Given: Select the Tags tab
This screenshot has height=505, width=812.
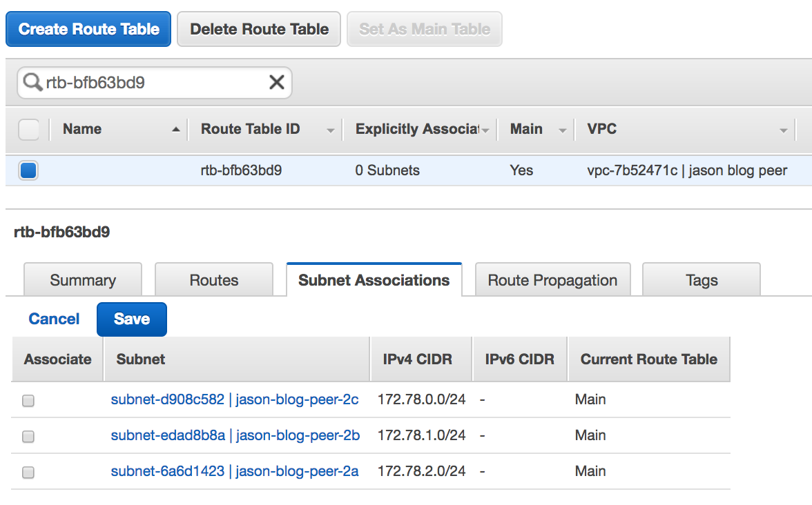Looking at the screenshot, I should pyautogui.click(x=702, y=280).
